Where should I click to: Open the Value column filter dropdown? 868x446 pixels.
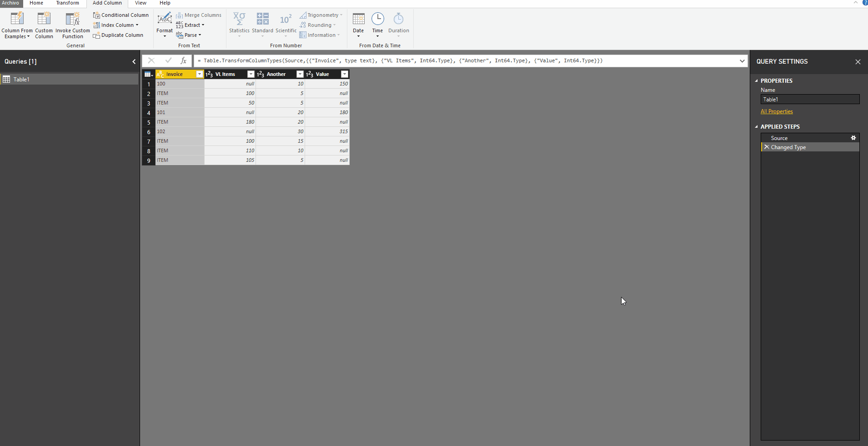(345, 74)
